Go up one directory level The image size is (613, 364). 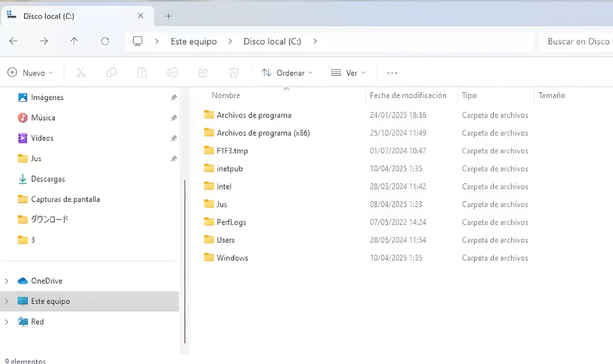coord(74,42)
